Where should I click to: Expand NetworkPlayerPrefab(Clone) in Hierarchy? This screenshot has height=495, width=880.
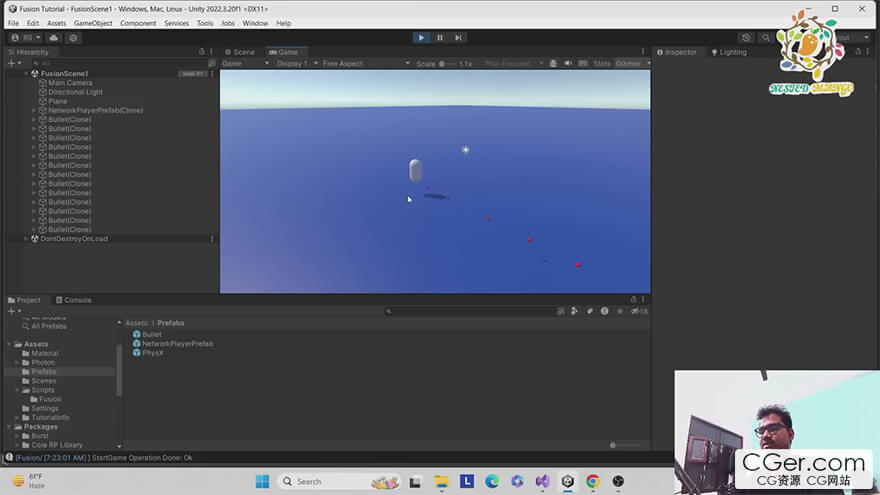(x=34, y=111)
